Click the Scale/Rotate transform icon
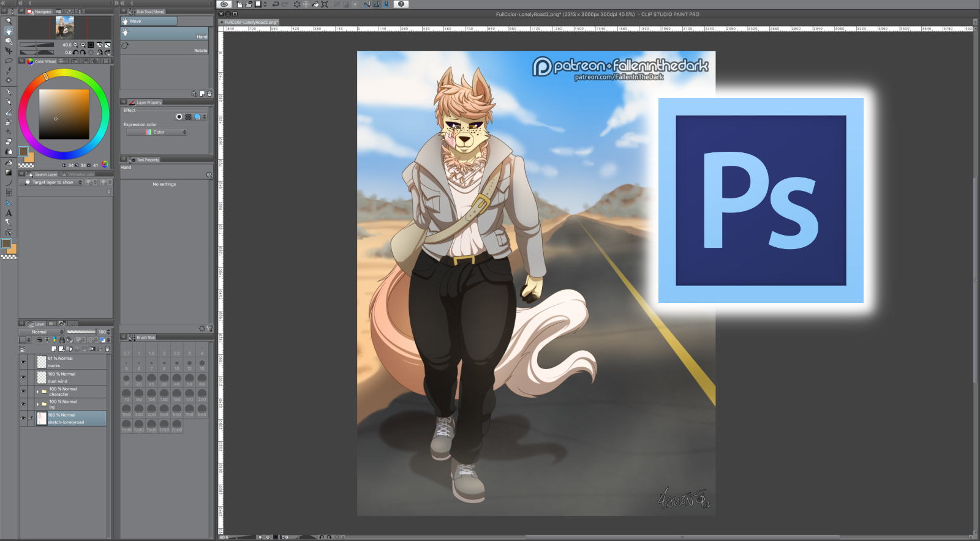Image resolution: width=980 pixels, height=541 pixels. click(325, 4)
